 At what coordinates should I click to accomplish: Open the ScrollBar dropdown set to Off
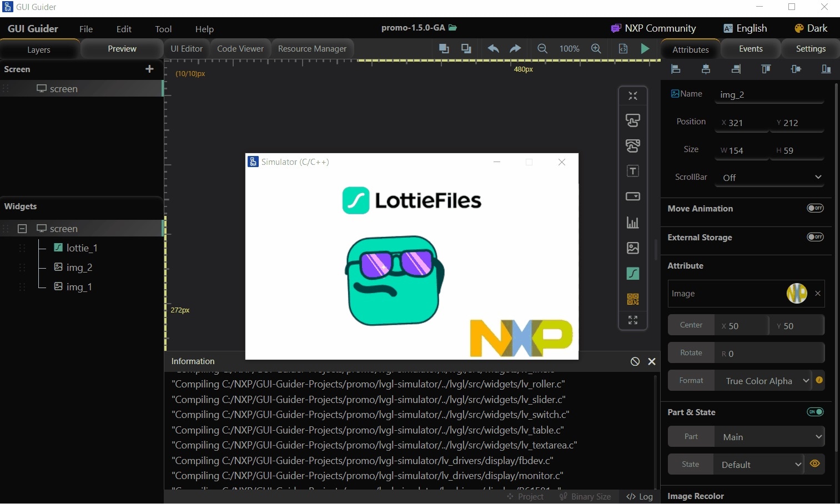click(769, 178)
